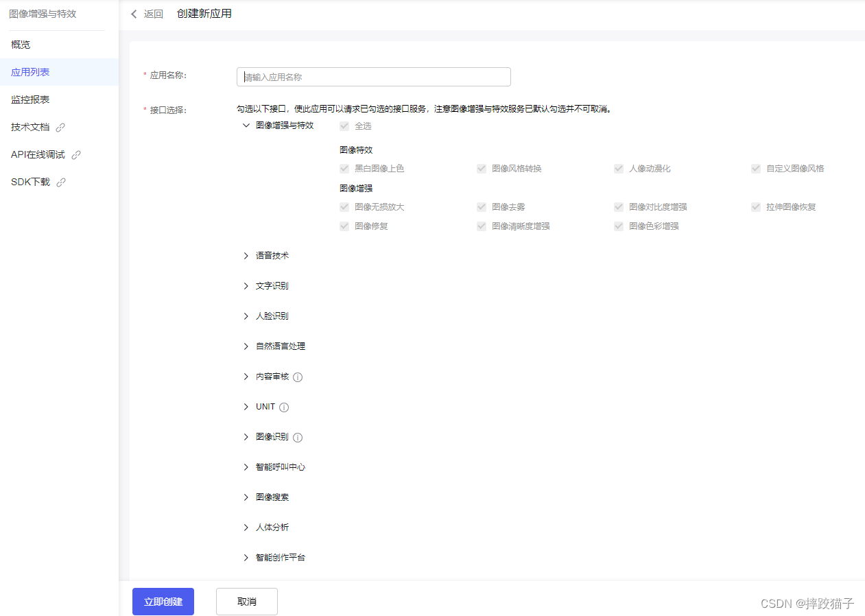Toggle the 图像修复 checkbox
This screenshot has height=616, width=865.
[x=344, y=226]
